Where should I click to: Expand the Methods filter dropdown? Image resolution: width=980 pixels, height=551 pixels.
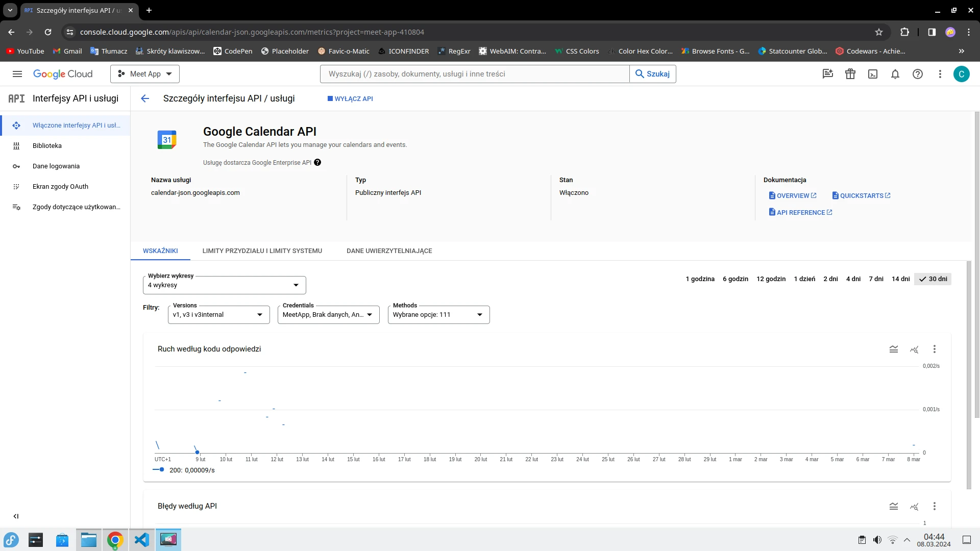point(439,315)
